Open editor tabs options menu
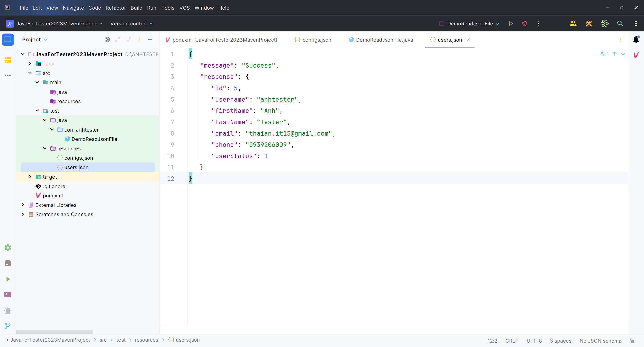The image size is (644, 347). (x=620, y=40)
